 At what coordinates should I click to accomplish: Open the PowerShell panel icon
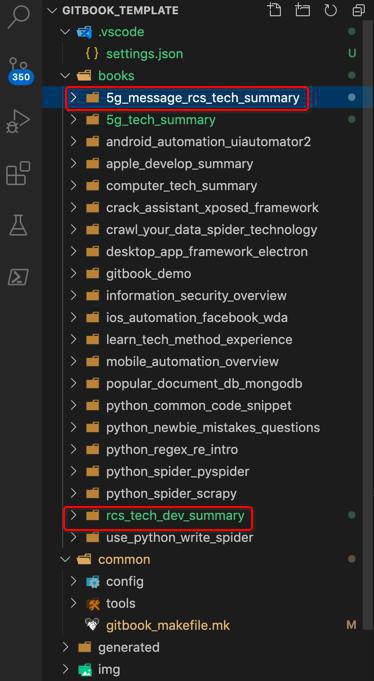pyautogui.click(x=18, y=277)
